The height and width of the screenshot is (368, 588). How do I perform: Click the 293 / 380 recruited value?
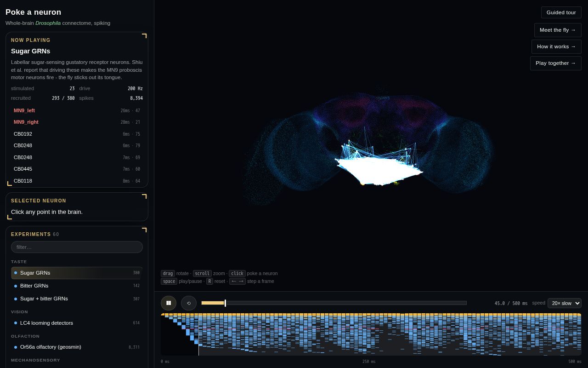click(x=63, y=98)
